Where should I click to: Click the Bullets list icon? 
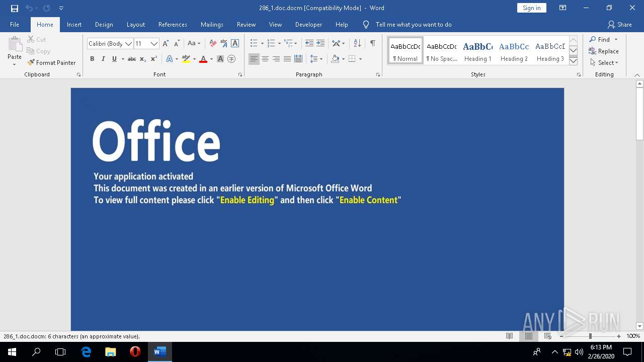(254, 43)
